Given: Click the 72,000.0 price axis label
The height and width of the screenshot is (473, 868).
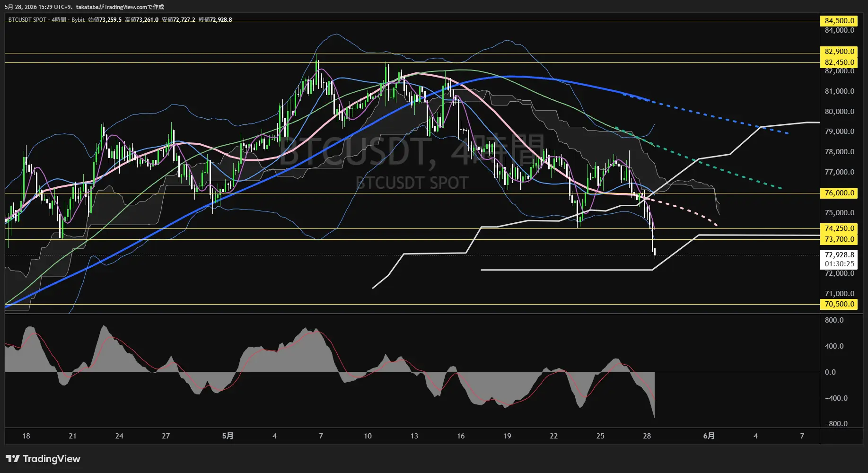Looking at the screenshot, I should (x=840, y=273).
